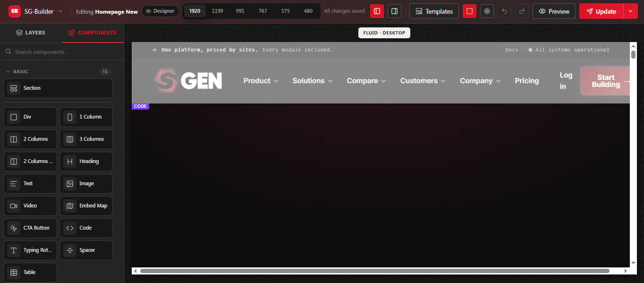Select the 1 Column component icon

[x=70, y=117]
